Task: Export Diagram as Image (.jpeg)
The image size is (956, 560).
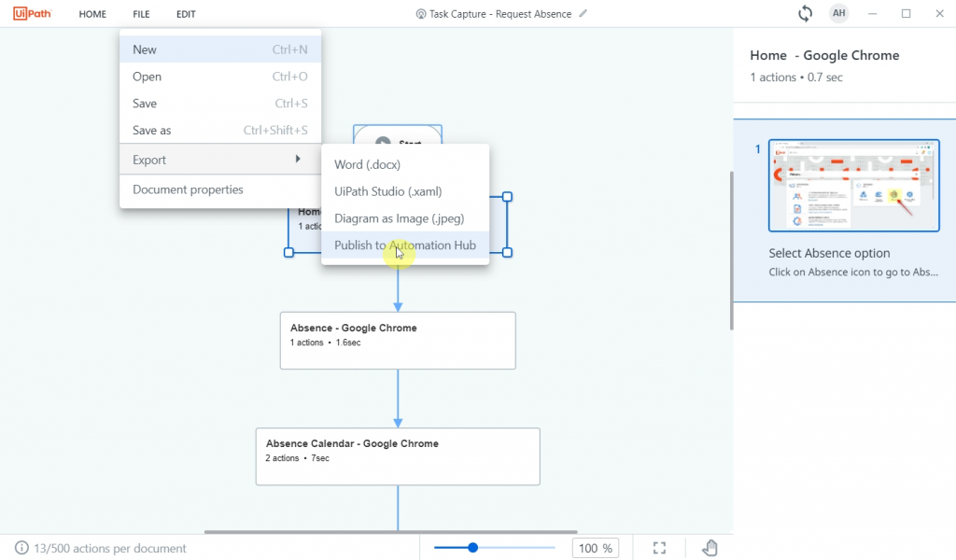Action: [x=405, y=218]
